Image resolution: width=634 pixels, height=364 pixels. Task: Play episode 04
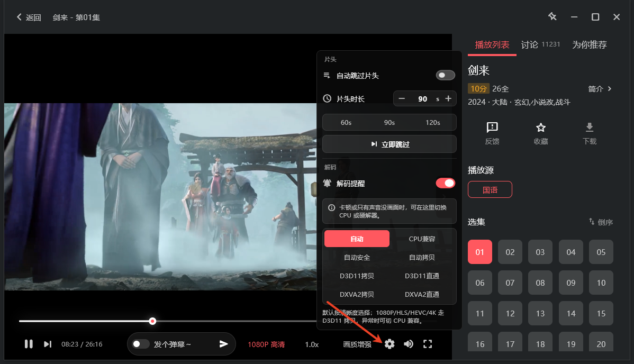(x=571, y=252)
